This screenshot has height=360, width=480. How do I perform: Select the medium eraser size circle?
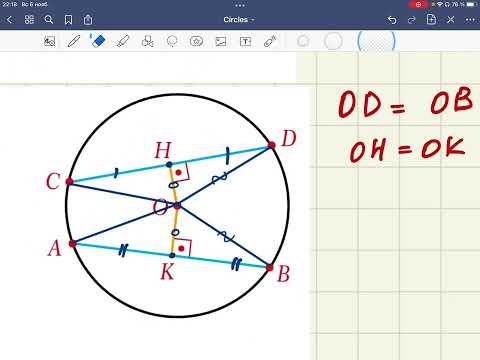click(x=333, y=41)
